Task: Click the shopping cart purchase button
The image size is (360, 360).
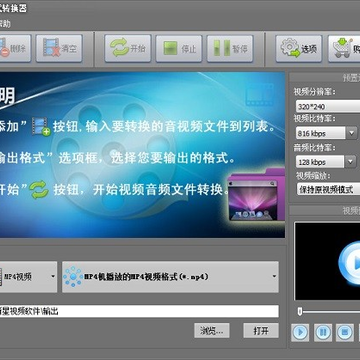Action: click(344, 48)
